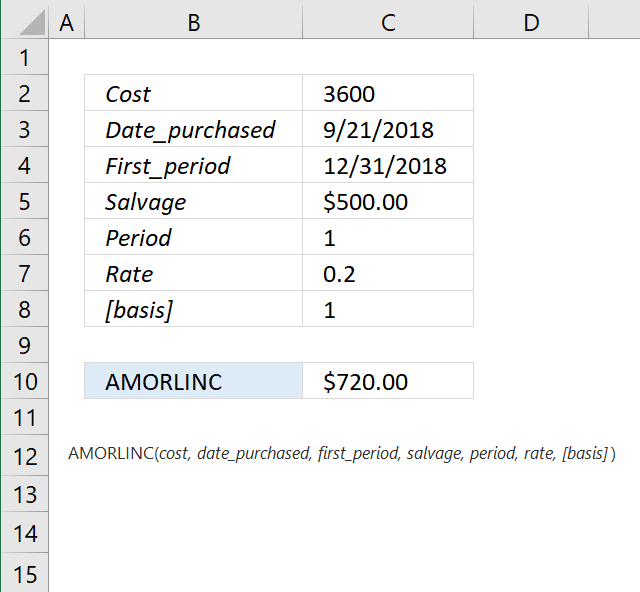Click the select-all corner triangle
The width and height of the screenshot is (640, 592).
[31, 23]
